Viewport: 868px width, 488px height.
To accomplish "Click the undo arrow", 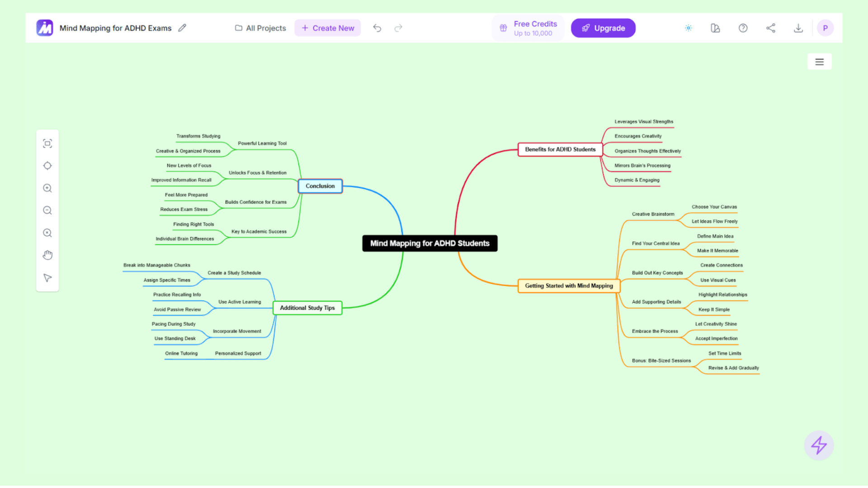I will coord(377,28).
